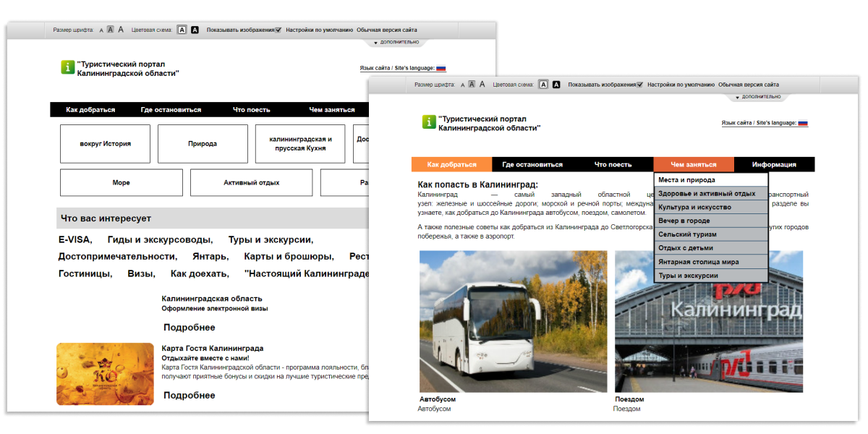Open 'Карта Гостя Калининграда' heading

click(213, 349)
